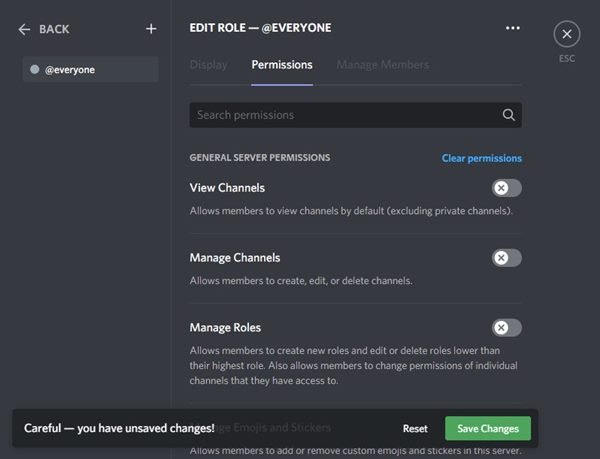This screenshot has height=459, width=600.
Task: Click the Save Changes button
Action: point(488,428)
